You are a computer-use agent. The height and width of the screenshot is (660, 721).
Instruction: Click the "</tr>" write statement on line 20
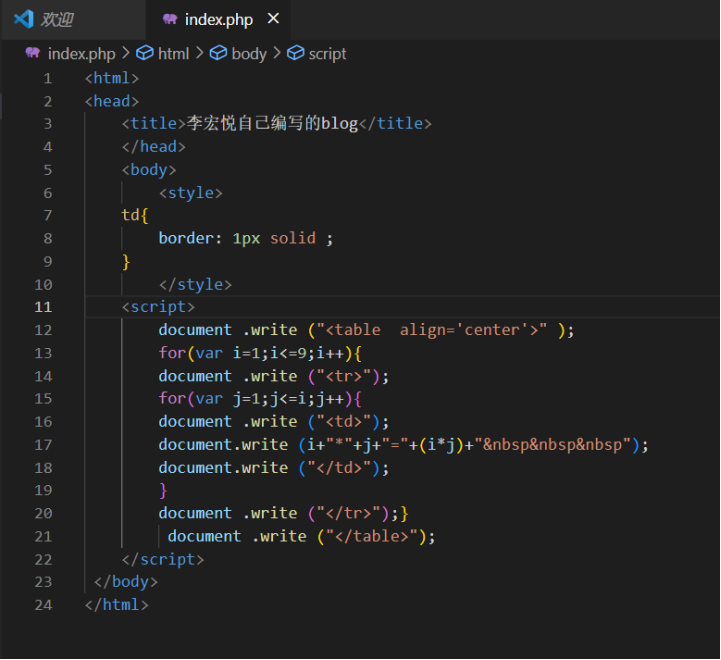coord(278,513)
